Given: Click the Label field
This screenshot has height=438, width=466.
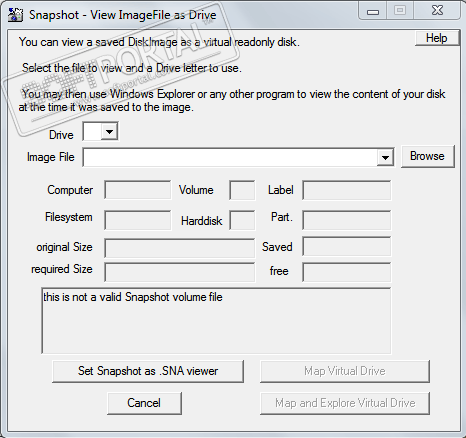Looking at the screenshot, I should point(346,190).
